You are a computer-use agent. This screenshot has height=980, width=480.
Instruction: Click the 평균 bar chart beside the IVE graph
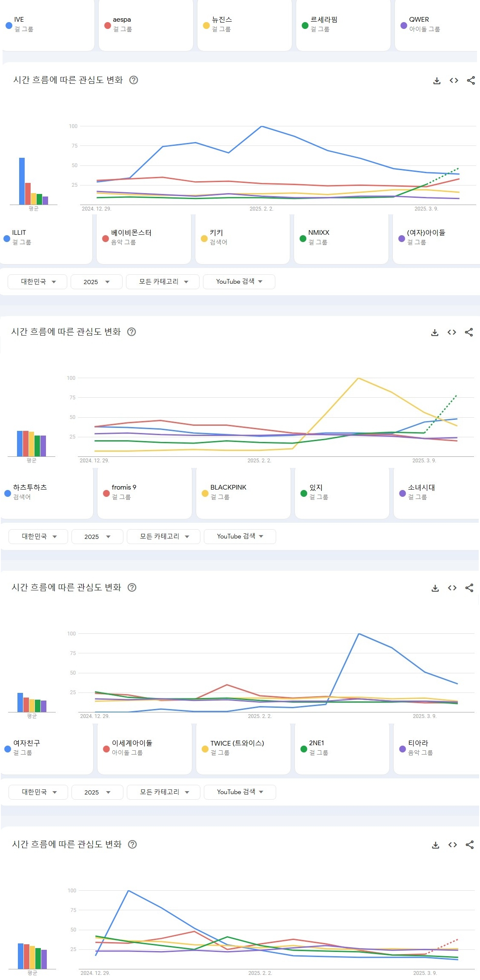33,182
